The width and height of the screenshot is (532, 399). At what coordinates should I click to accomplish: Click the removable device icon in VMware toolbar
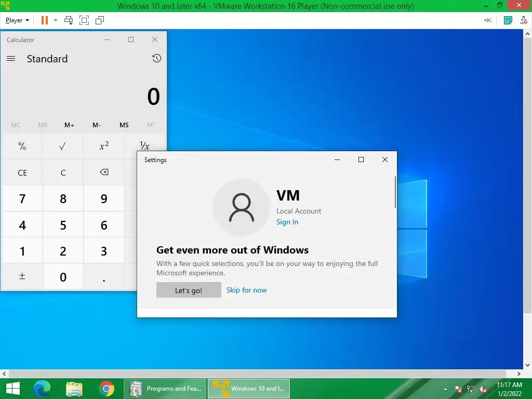click(524, 20)
